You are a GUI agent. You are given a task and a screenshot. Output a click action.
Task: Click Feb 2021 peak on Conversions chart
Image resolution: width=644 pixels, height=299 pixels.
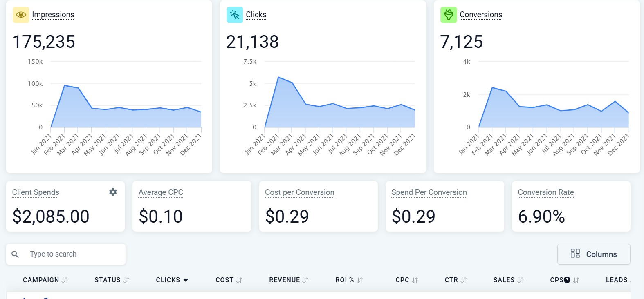pyautogui.click(x=492, y=87)
